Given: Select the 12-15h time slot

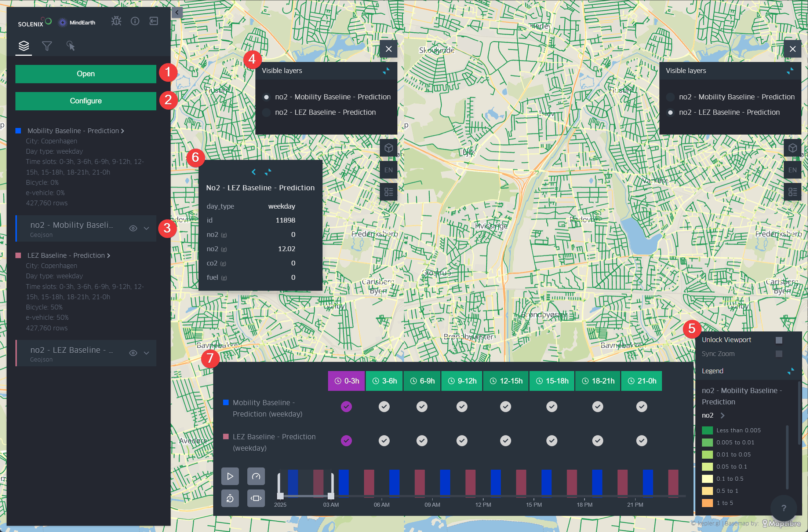Looking at the screenshot, I should (506, 381).
